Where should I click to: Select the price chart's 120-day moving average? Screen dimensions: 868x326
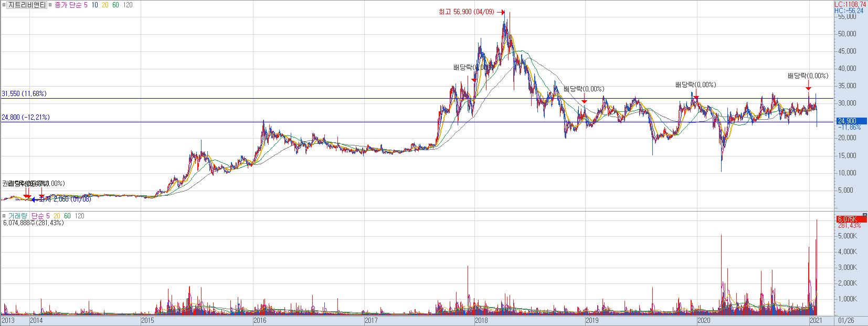[x=129, y=5]
